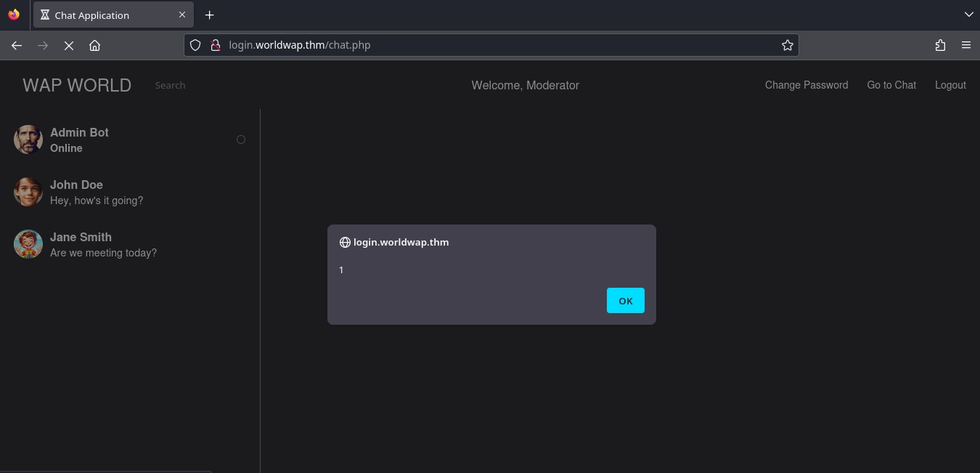The image size is (980, 473).
Task: Select Admin Bot status circle indicator
Action: point(241,140)
